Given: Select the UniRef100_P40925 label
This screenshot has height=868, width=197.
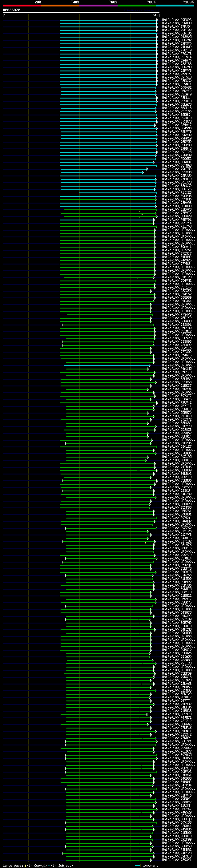Looking at the screenshot, I should point(176,260).
